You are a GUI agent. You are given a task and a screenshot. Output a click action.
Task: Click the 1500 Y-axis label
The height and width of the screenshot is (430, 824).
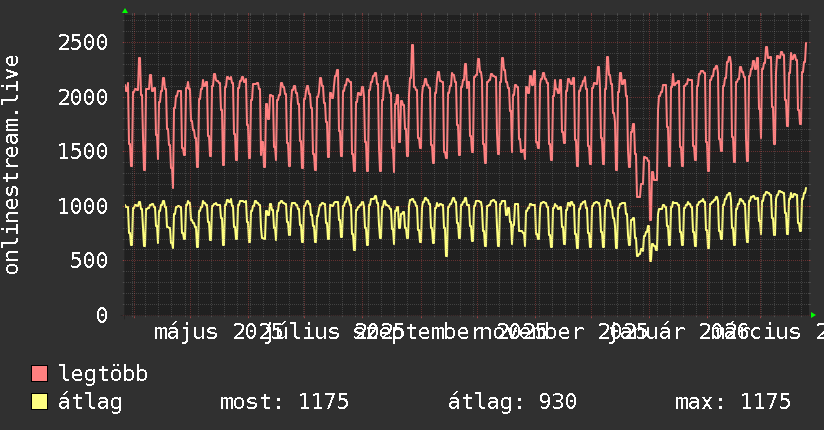click(x=83, y=151)
